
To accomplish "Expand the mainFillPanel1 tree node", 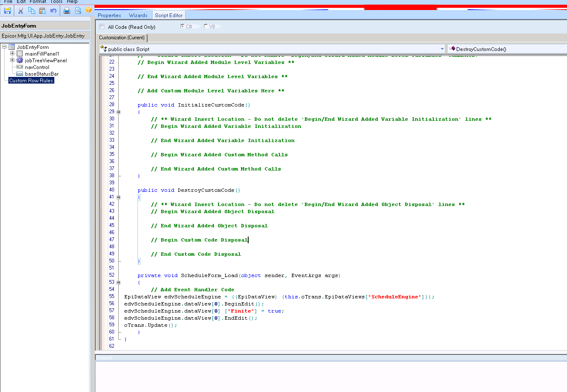I will [x=12, y=53].
